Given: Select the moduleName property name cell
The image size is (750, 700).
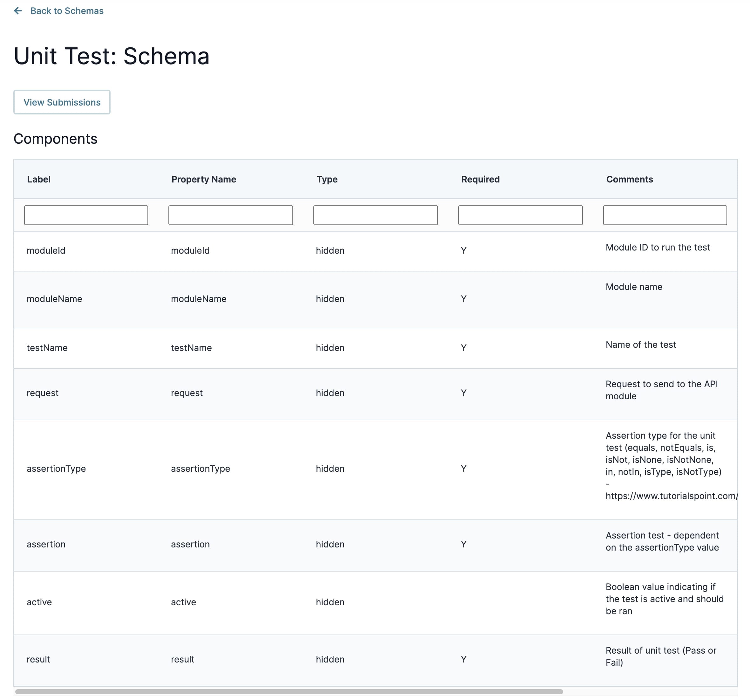Looking at the screenshot, I should coord(198,299).
